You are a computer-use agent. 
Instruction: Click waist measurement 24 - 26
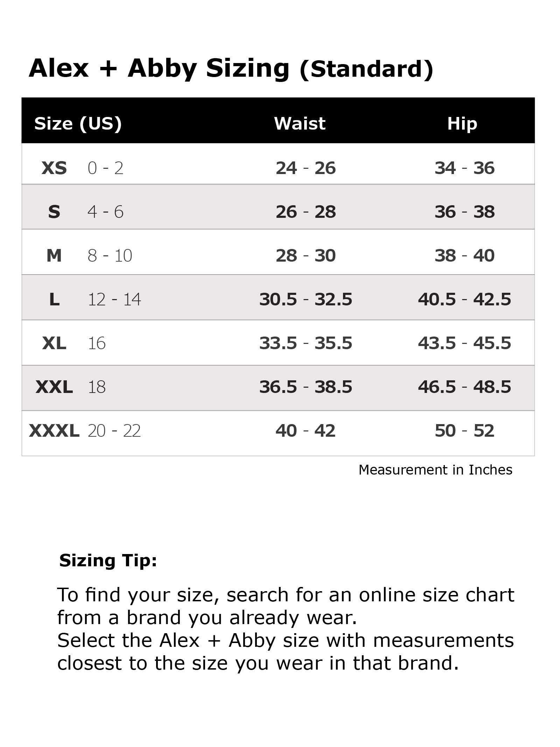click(x=306, y=168)
